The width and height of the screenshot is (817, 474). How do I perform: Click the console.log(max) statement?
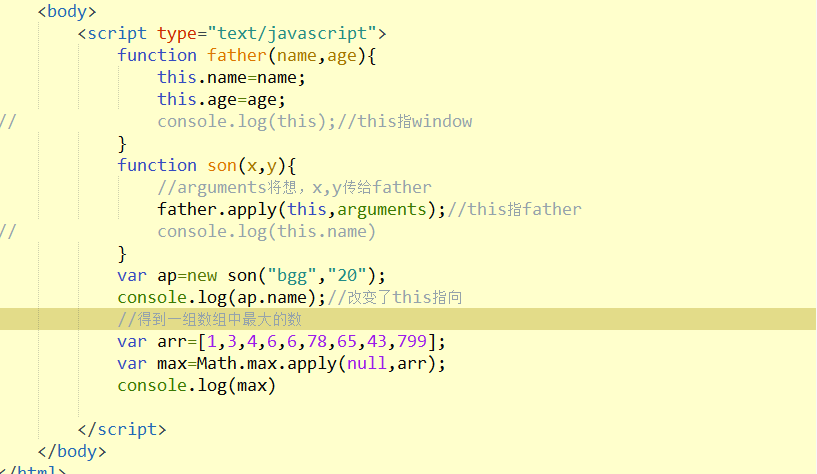coord(196,385)
